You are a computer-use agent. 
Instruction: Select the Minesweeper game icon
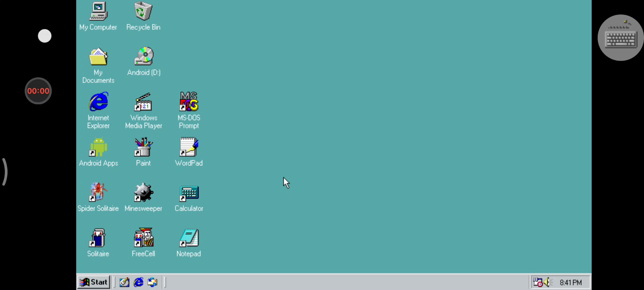(143, 193)
